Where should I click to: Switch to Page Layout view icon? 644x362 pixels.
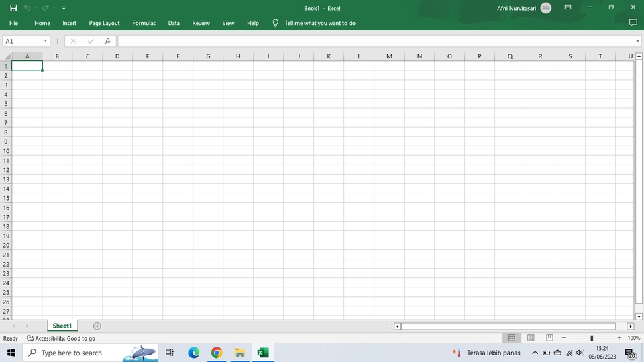tap(531, 338)
